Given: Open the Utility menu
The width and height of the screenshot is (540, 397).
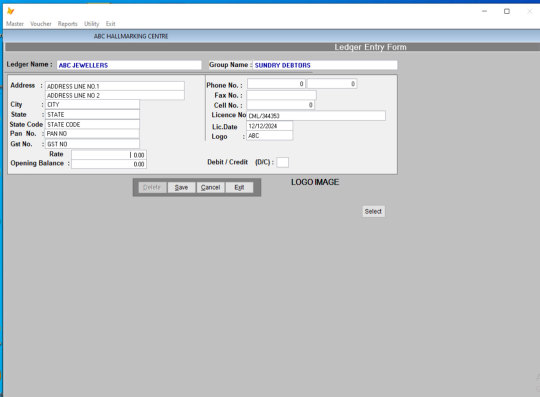Looking at the screenshot, I should [x=92, y=24].
